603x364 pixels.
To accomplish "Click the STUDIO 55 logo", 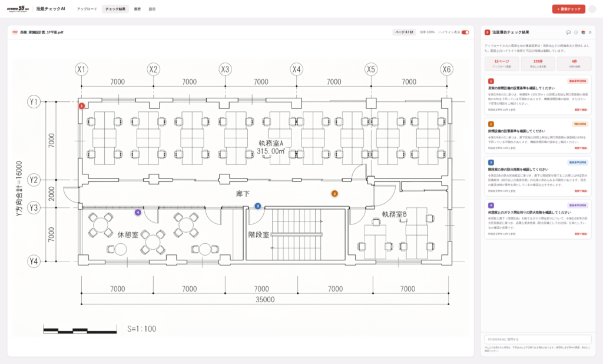I will pyautogui.click(x=18, y=9).
